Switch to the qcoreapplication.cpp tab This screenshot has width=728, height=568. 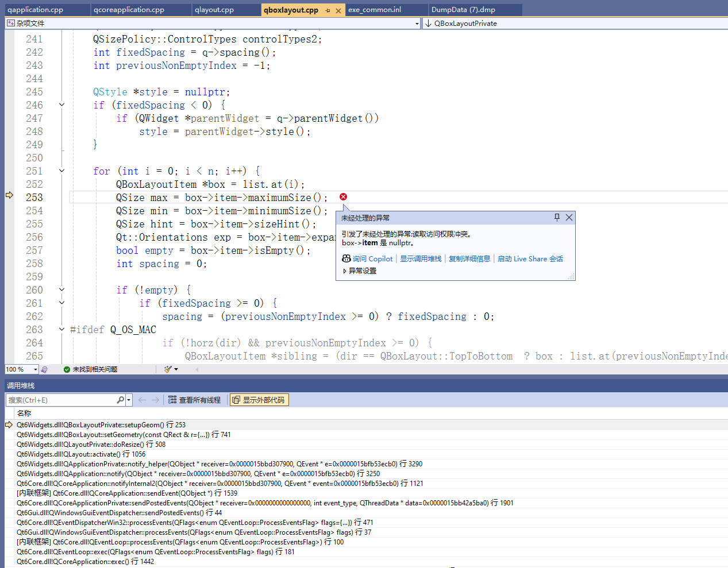pos(129,10)
